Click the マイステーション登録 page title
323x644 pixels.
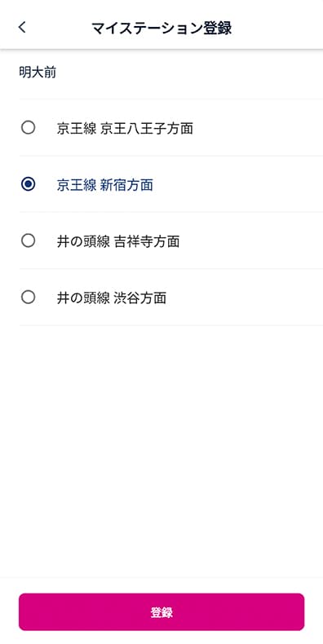point(161,28)
